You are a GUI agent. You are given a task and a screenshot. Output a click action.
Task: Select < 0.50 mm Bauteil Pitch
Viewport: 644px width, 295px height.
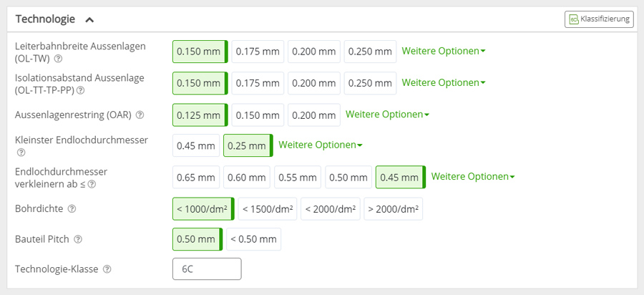254,239
